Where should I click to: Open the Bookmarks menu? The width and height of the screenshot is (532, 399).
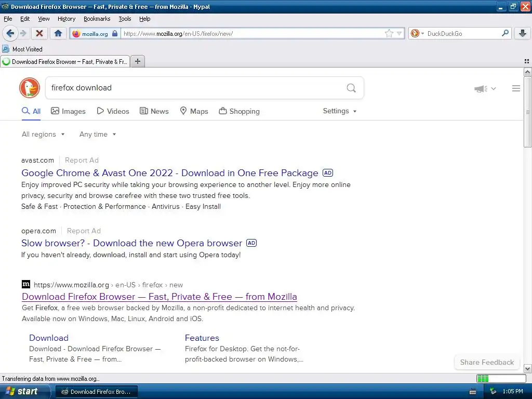point(97,19)
